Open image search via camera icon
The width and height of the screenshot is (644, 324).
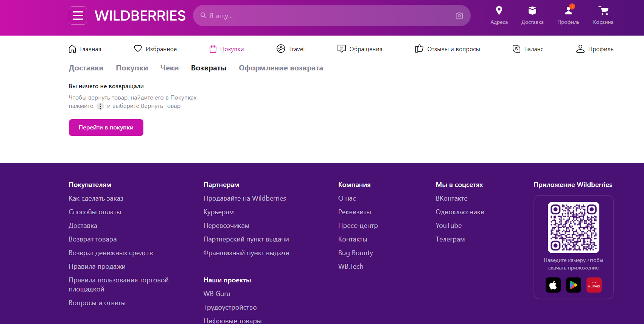[459, 16]
